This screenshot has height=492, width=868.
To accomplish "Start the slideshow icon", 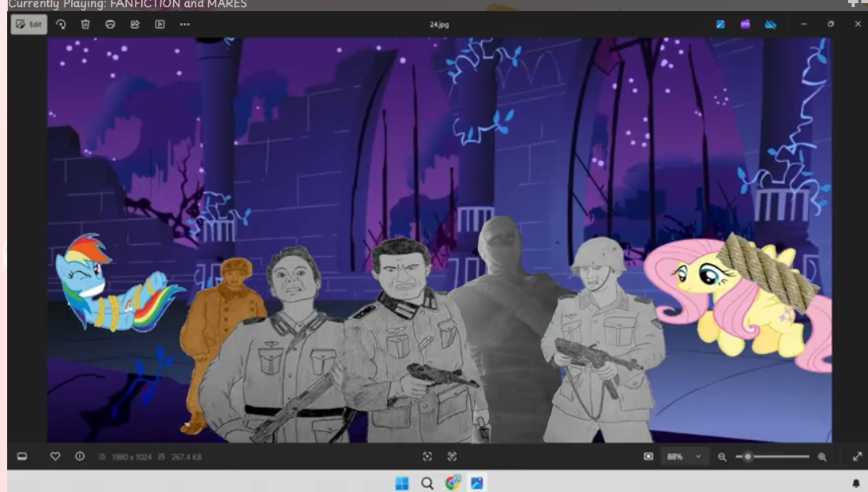I will (160, 25).
